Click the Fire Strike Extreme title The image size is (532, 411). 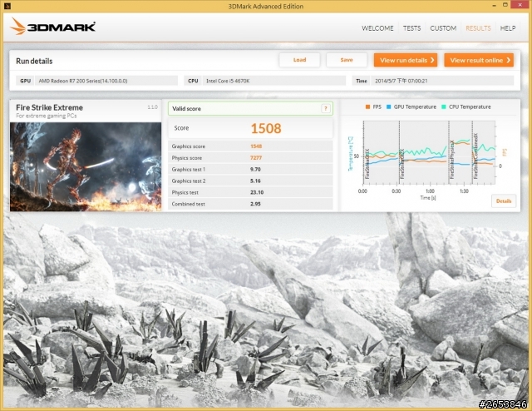(50, 107)
